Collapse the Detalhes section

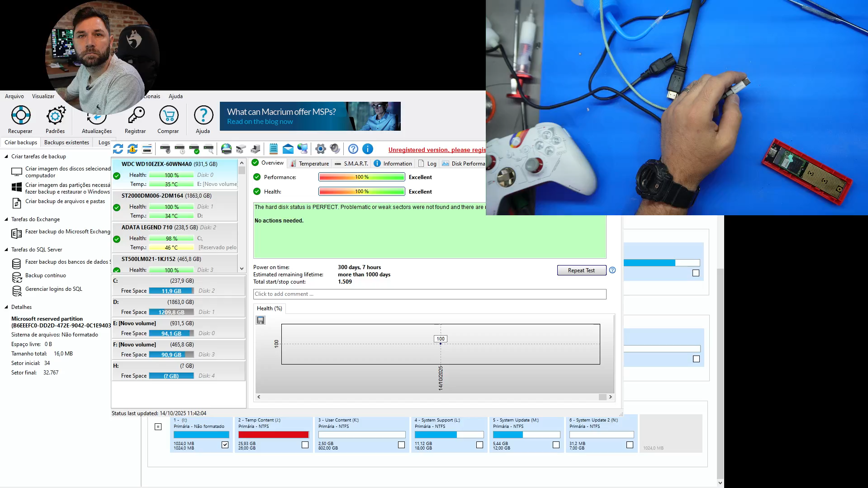tap(6, 307)
